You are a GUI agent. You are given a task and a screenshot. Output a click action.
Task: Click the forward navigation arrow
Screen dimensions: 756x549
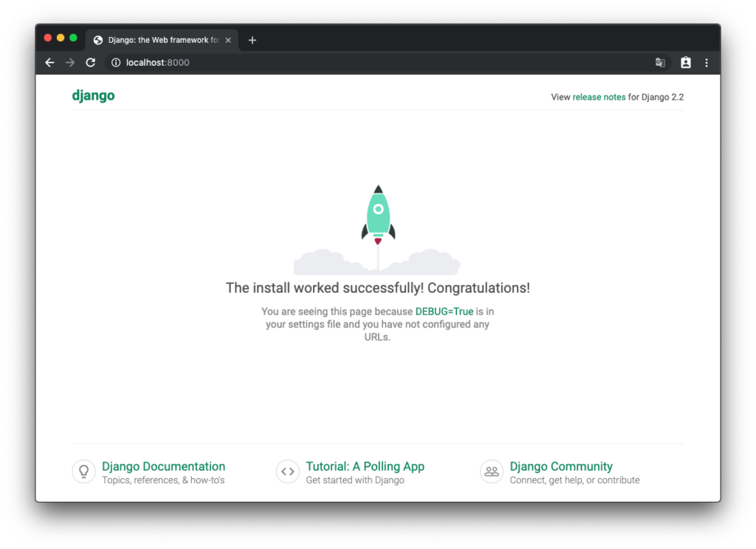(69, 63)
